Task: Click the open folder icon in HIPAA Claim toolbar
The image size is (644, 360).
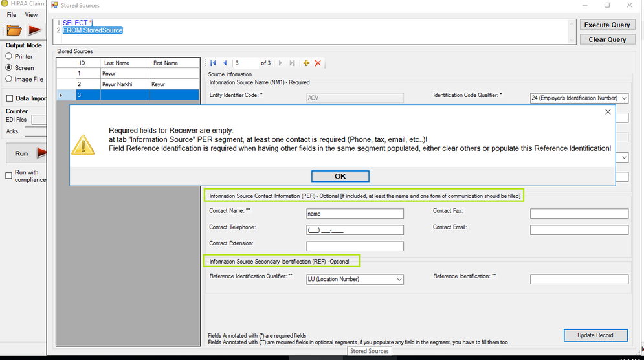Action: pyautogui.click(x=14, y=30)
